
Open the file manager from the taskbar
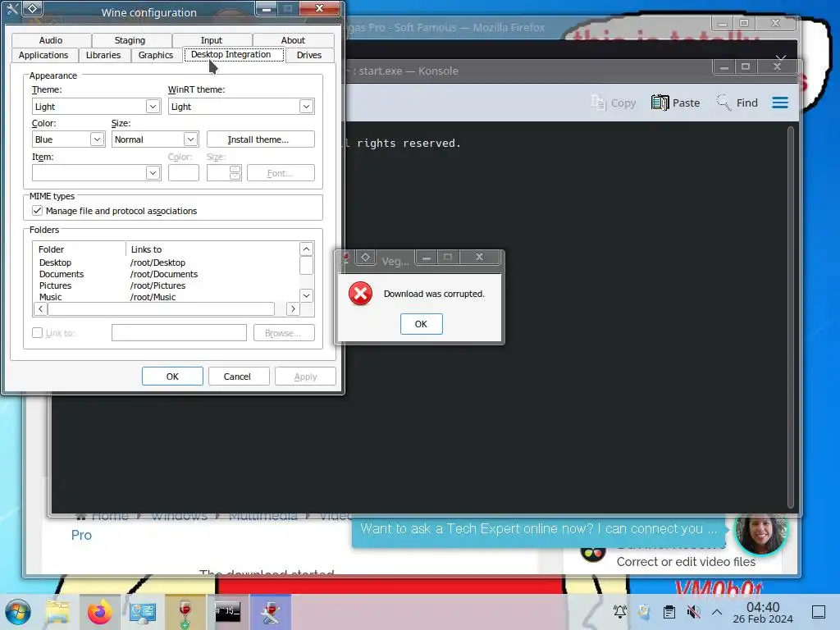[57, 612]
